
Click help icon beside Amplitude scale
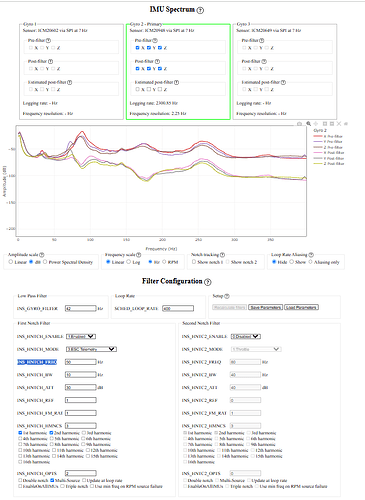coord(42,255)
